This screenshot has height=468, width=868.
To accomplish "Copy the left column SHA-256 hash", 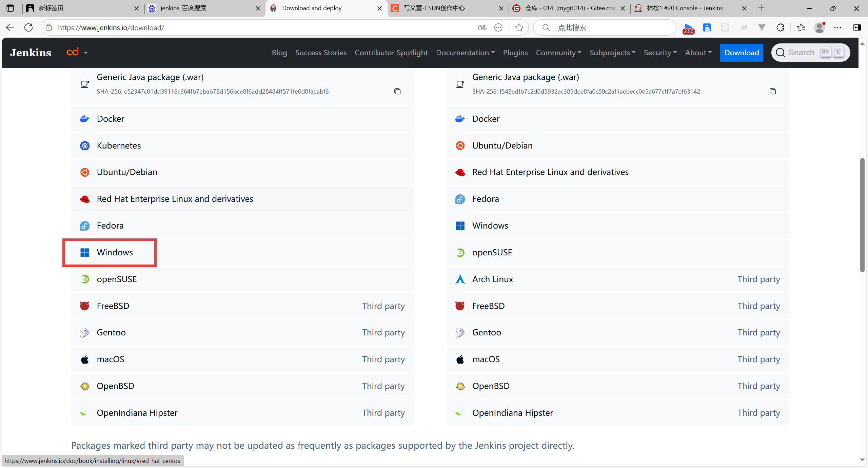I will pos(397,91).
